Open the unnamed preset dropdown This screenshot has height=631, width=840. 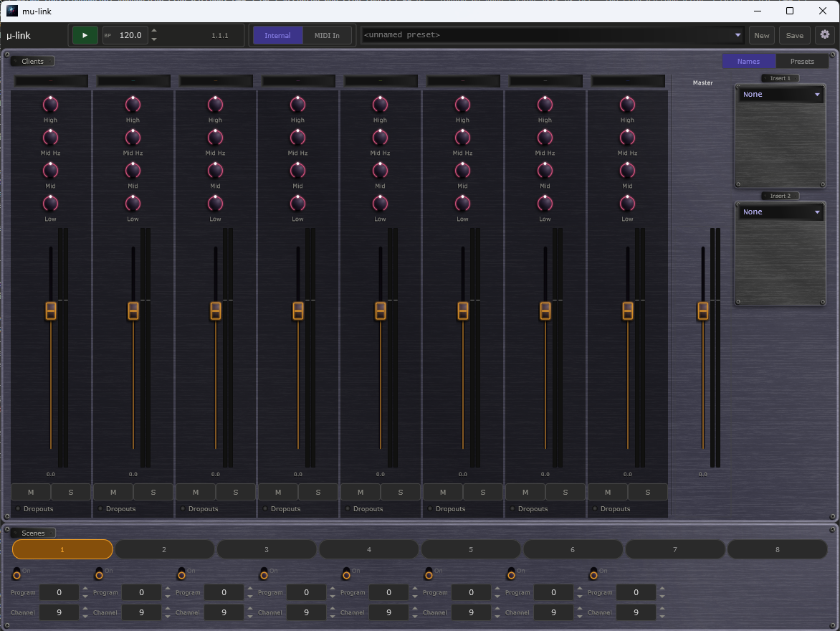[553, 35]
